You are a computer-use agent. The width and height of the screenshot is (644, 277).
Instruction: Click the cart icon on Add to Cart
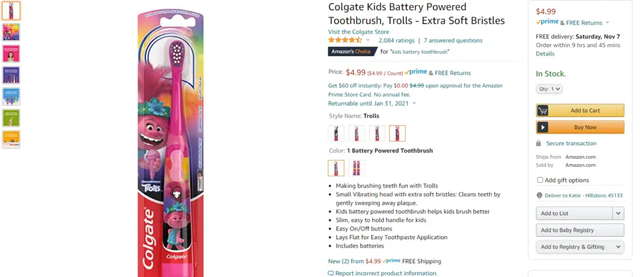coord(543,111)
